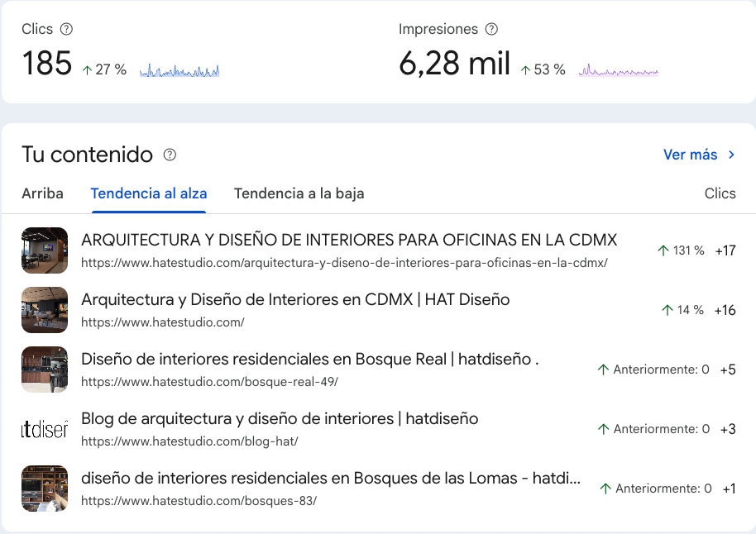Click the 6,28 mil impressions value
Image resolution: width=756 pixels, height=534 pixels.
(454, 64)
